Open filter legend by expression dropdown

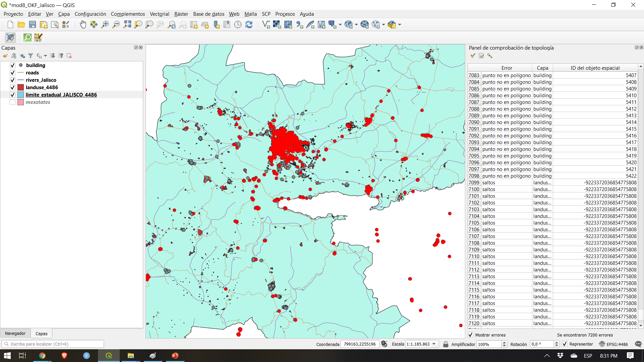pyautogui.click(x=45, y=56)
